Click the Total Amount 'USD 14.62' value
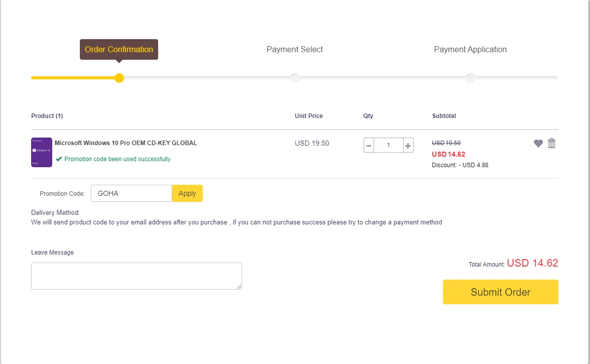Viewport: 590px width, 364px height. coord(532,263)
